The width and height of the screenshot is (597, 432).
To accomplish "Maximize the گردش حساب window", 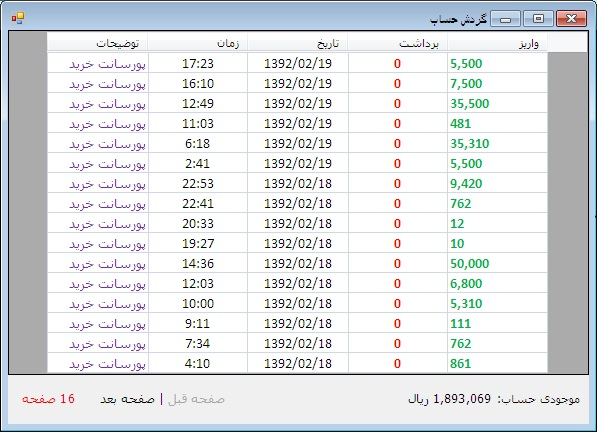I will click(x=538, y=19).
